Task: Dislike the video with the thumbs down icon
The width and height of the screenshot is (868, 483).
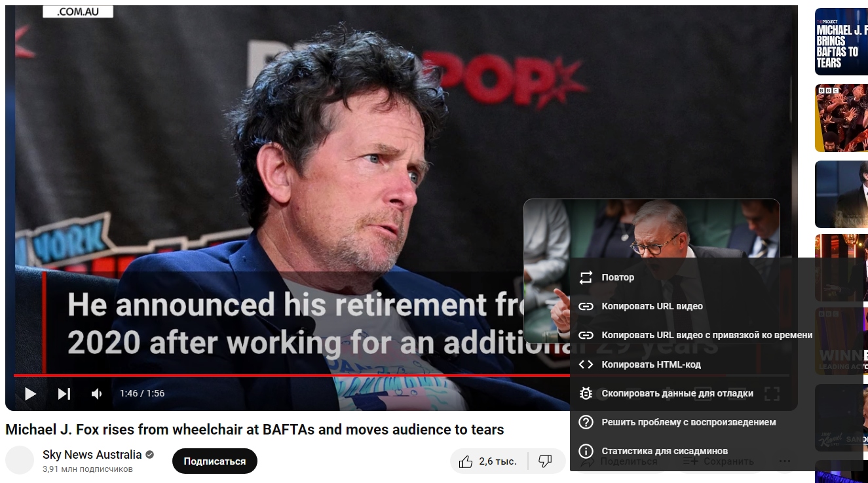Action: [x=545, y=461]
